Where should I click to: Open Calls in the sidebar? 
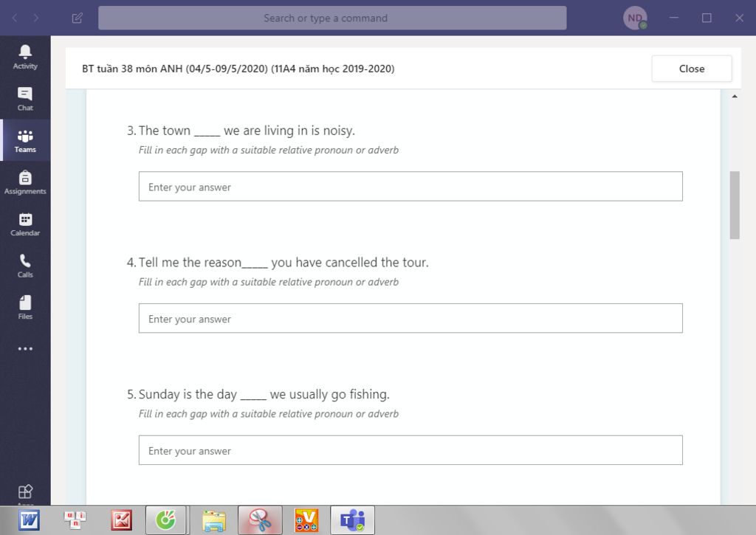pos(25,266)
